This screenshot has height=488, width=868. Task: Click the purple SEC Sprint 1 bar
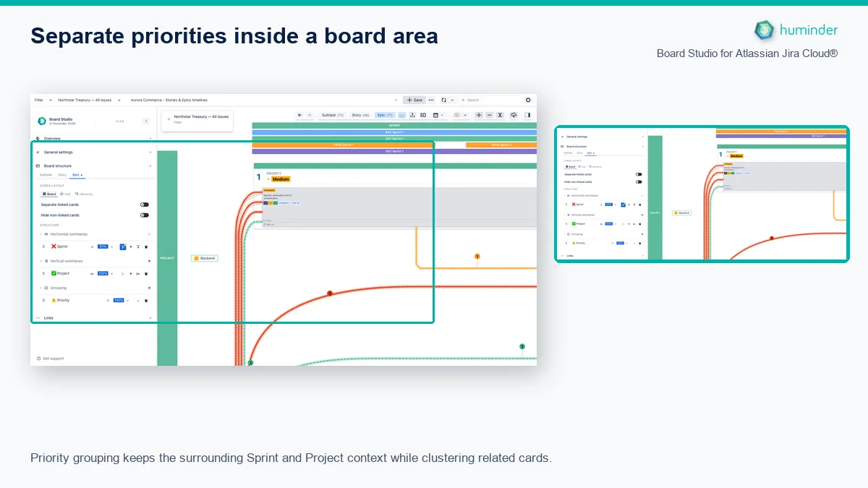coord(394,151)
